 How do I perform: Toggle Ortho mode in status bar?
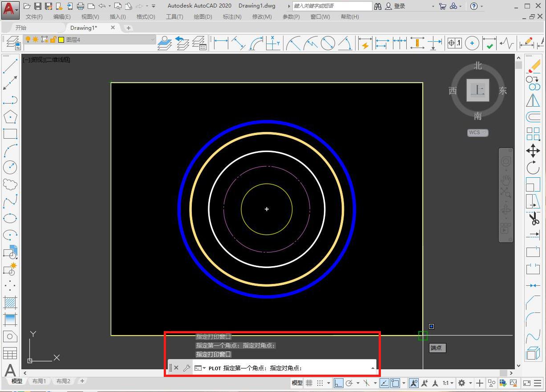[339, 383]
